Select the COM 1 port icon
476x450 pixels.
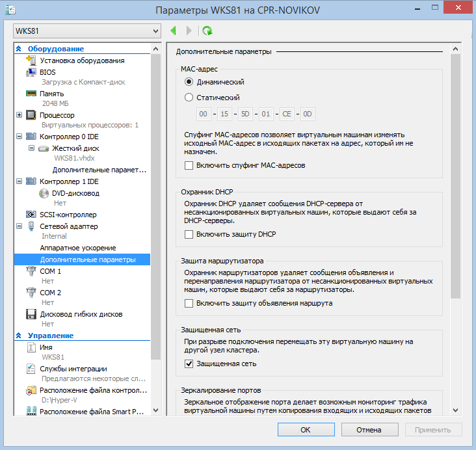[x=31, y=271]
